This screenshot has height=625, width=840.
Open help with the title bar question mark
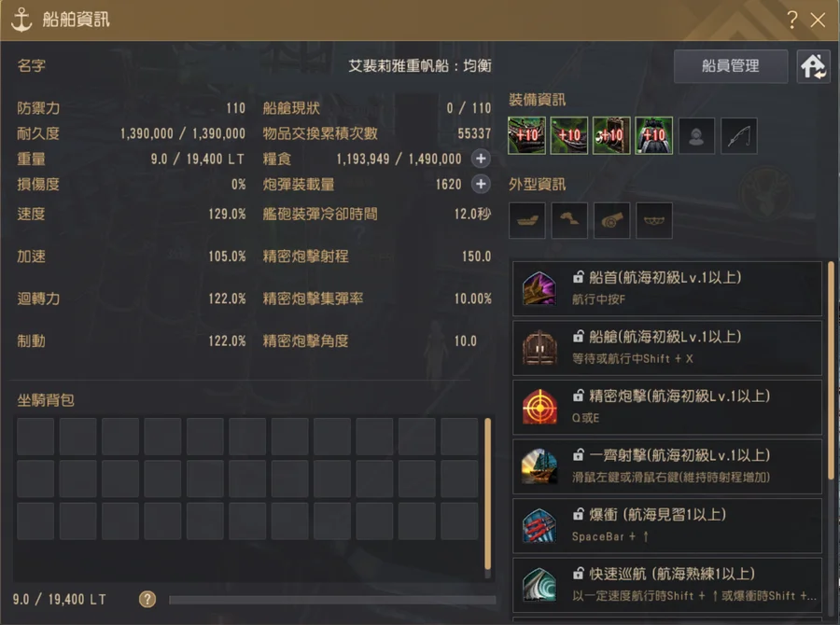click(791, 20)
